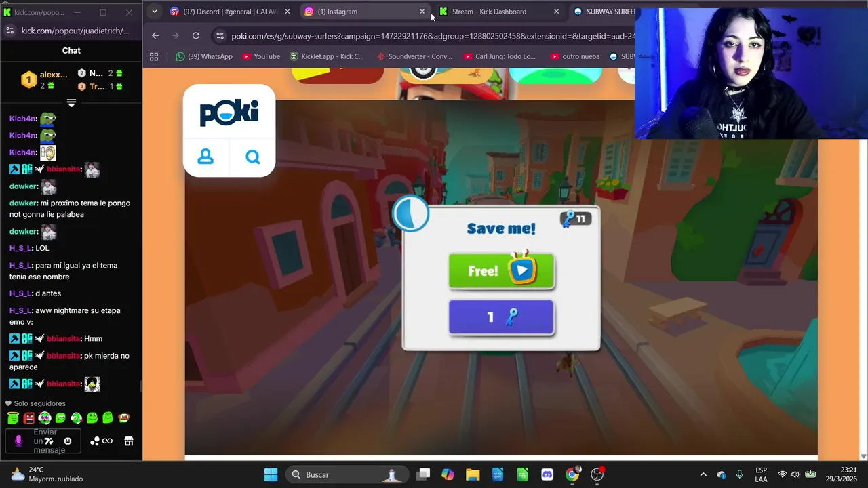Expand the chat leaderboard chevron
Image resolution: width=868 pixels, height=488 pixels.
pos(71,103)
